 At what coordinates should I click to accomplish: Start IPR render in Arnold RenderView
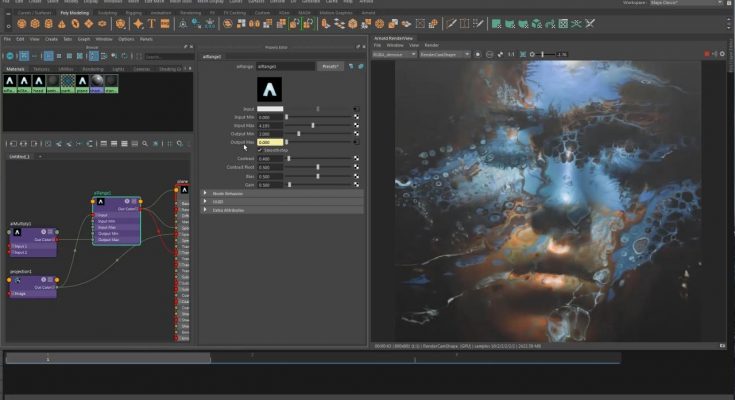[x=478, y=54]
